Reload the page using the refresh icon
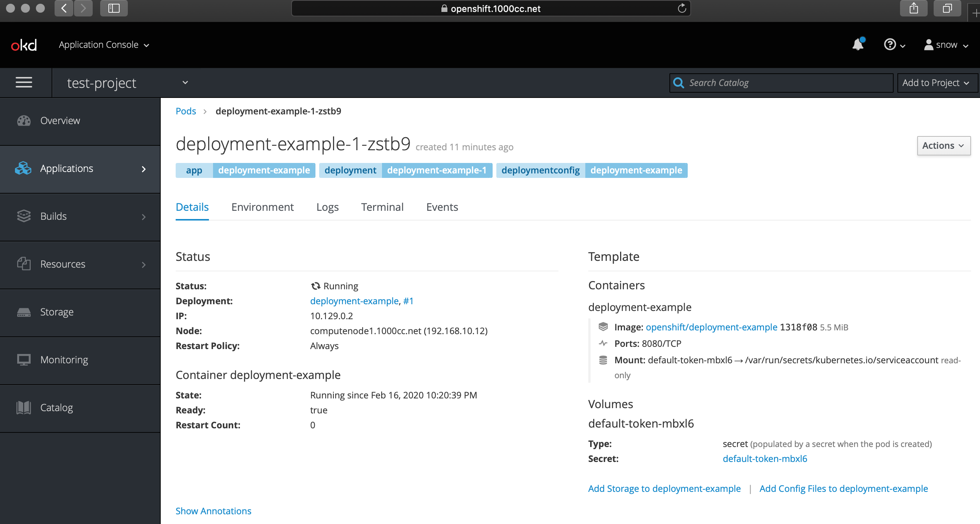The width and height of the screenshot is (980, 524). (682, 8)
